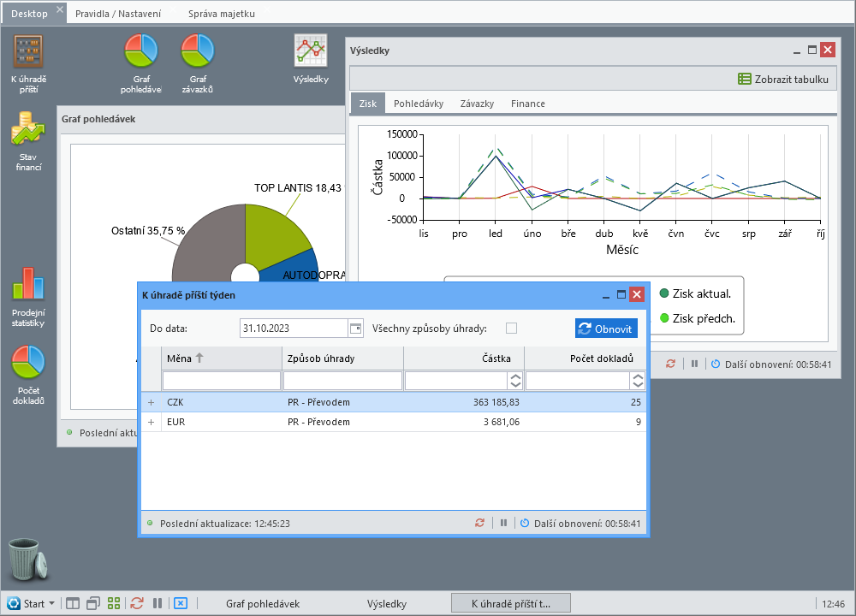Click the Částka filter spinner arrows

(515, 380)
